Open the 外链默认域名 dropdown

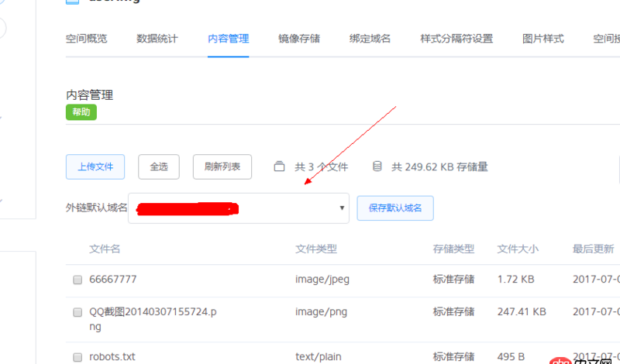tap(239, 208)
